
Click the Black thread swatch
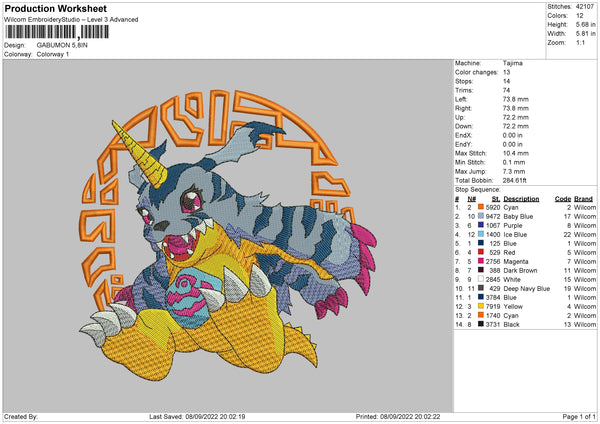pyautogui.click(x=481, y=324)
